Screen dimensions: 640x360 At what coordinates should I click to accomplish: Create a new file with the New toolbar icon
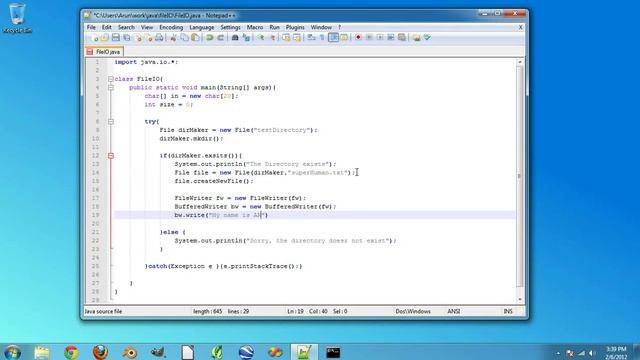[95, 38]
